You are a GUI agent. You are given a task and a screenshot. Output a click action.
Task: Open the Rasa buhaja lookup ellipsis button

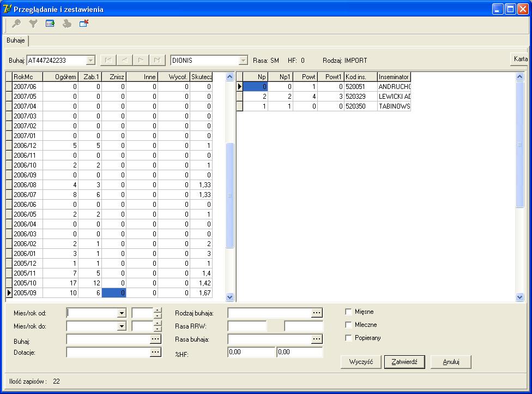(317, 339)
